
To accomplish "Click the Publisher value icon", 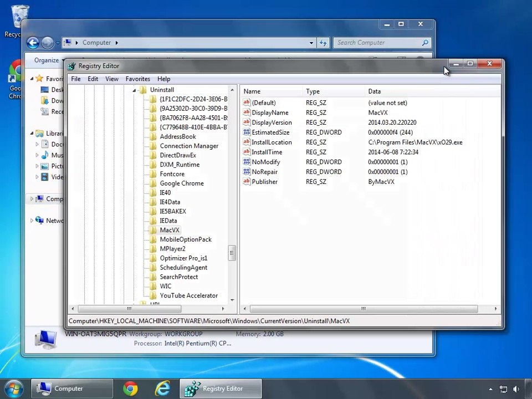I will click(247, 181).
